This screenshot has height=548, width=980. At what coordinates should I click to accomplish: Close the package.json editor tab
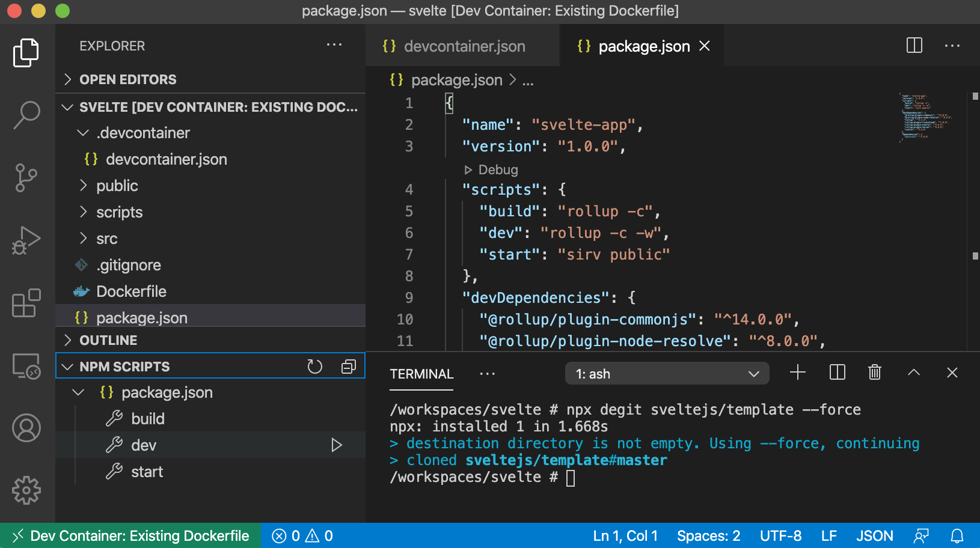[x=705, y=46]
